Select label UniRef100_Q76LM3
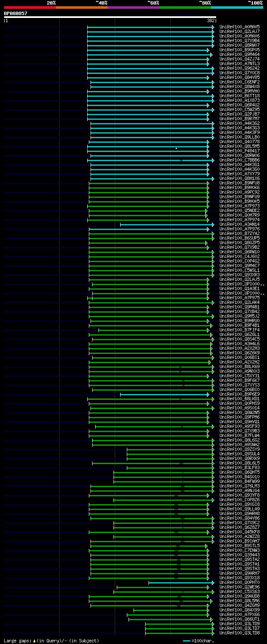Screen dimensions: 267x644 click(x=239, y=486)
